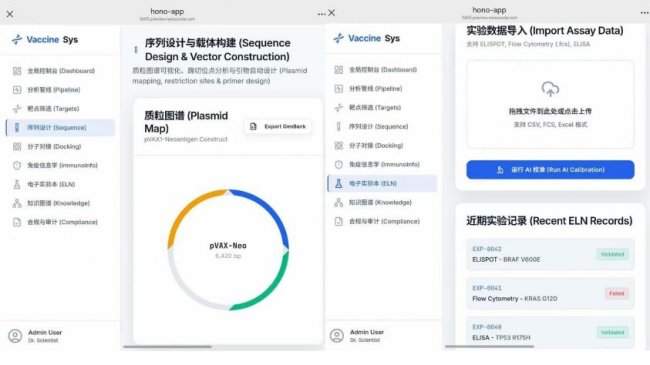Screen dimensions: 650x365
Task: Open ELISA - TP53 record
Action: click(x=550, y=332)
